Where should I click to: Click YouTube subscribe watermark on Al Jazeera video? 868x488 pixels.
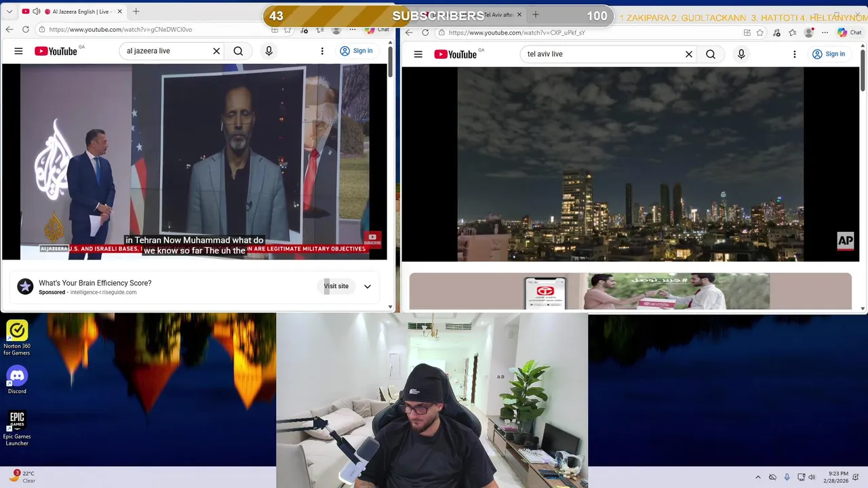pyautogui.click(x=372, y=239)
